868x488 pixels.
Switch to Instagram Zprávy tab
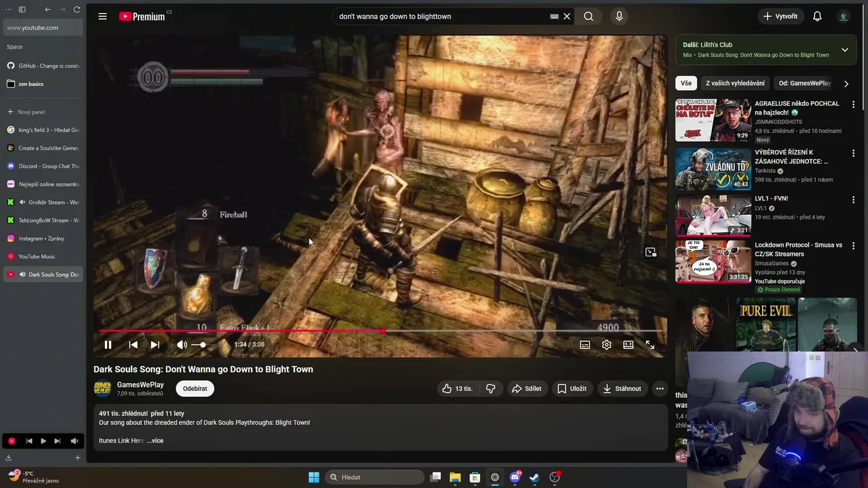click(43, 239)
